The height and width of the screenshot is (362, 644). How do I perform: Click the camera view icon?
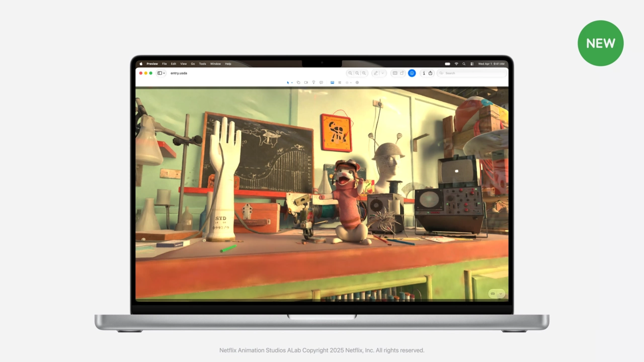point(306,82)
